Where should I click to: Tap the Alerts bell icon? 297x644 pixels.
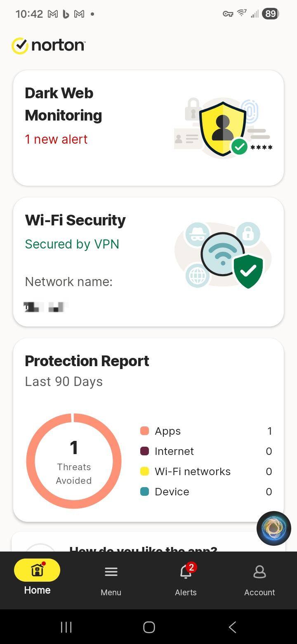pos(186,572)
